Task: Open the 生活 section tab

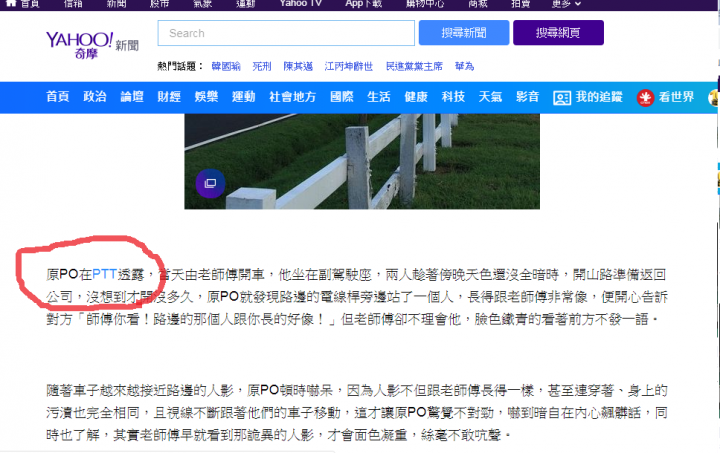Action: click(x=379, y=97)
